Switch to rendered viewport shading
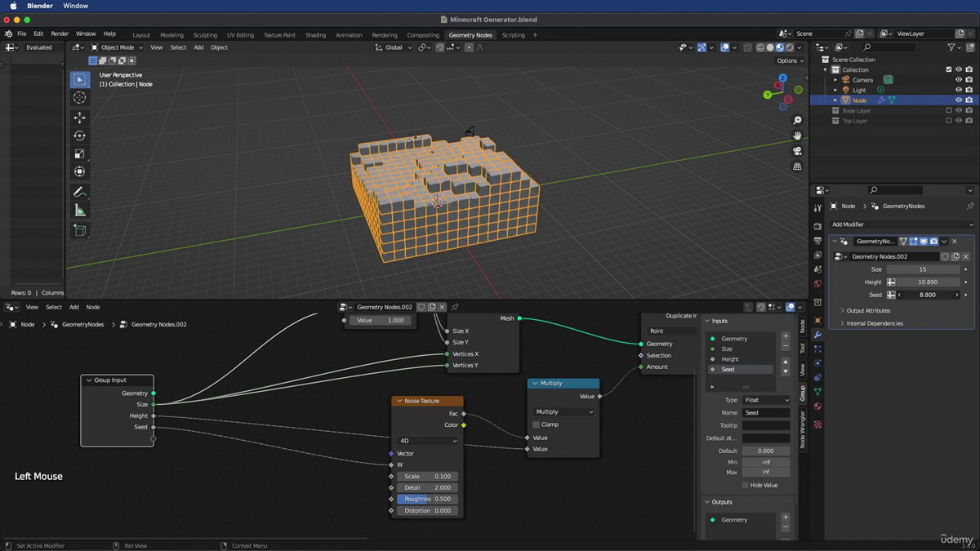This screenshot has width=980, height=551. pyautogui.click(x=790, y=47)
